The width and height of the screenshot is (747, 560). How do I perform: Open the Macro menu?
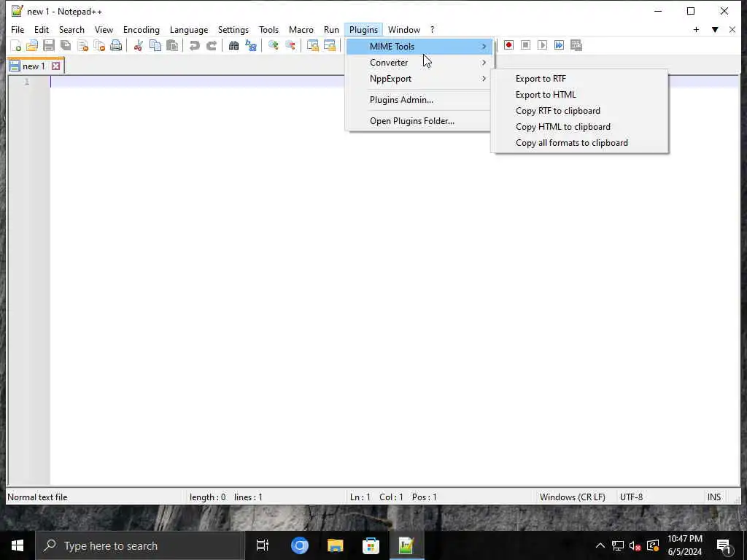tap(301, 29)
